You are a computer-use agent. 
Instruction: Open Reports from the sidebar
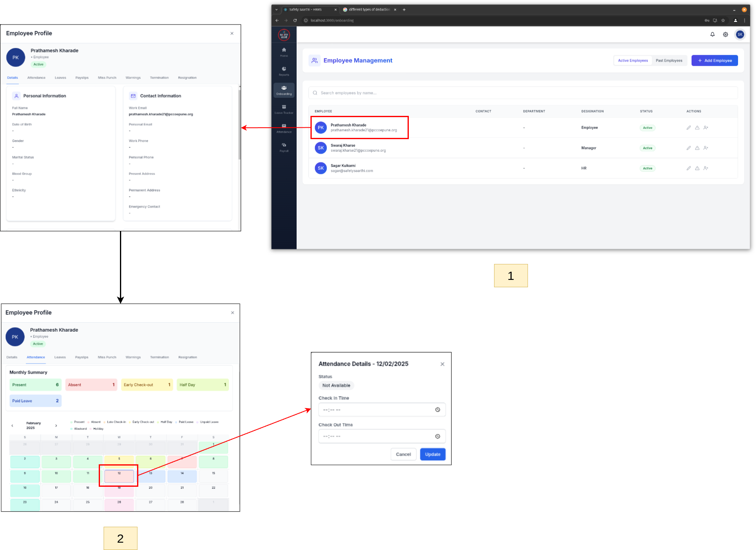[x=284, y=71]
